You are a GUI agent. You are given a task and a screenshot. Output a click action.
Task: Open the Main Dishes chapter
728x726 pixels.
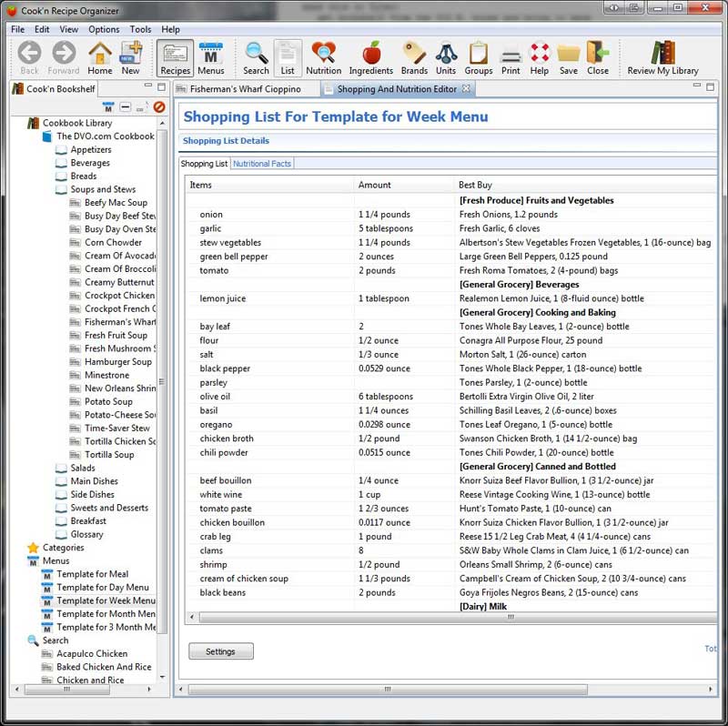point(95,481)
